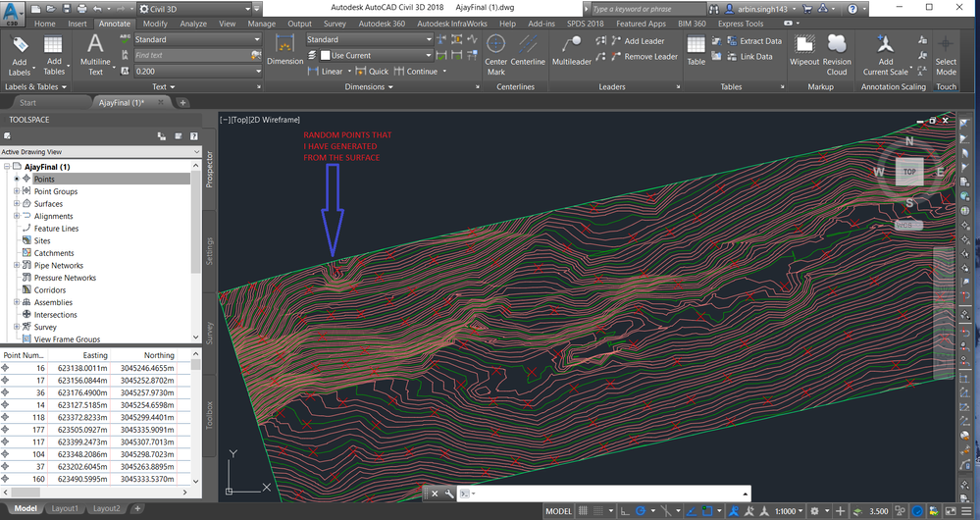Click Remove Leader
Image resolution: width=980 pixels, height=520 pixels.
(x=645, y=56)
